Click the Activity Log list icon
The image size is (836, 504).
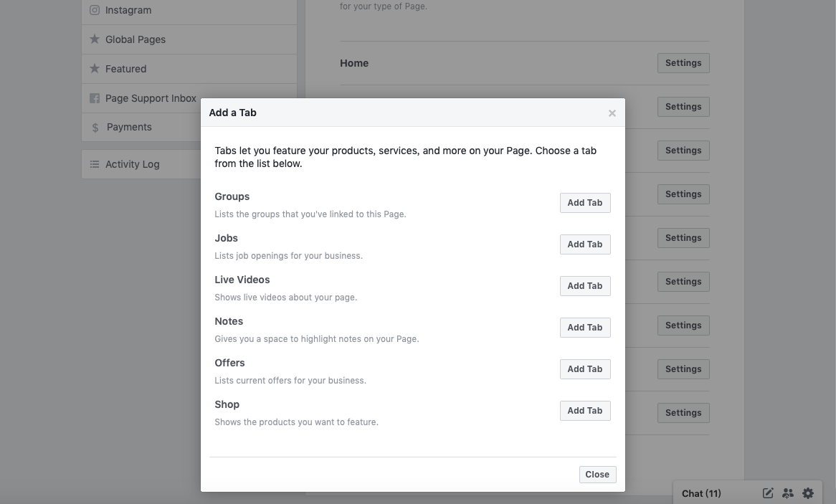[95, 164]
